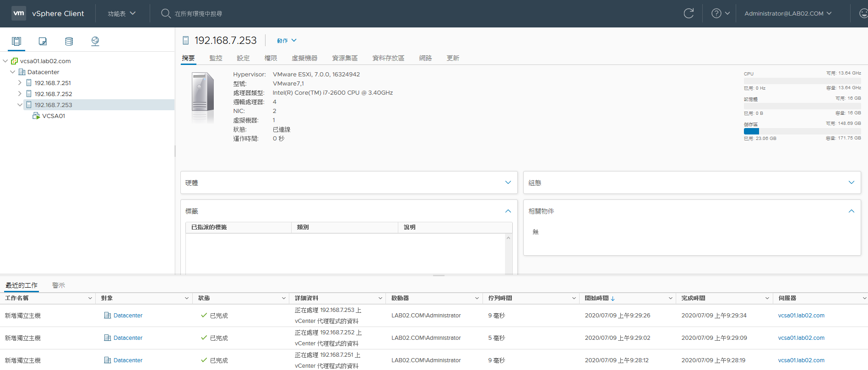Expand the 組態 configuration panel
Viewport: 868px width, 370px height.
(851, 182)
